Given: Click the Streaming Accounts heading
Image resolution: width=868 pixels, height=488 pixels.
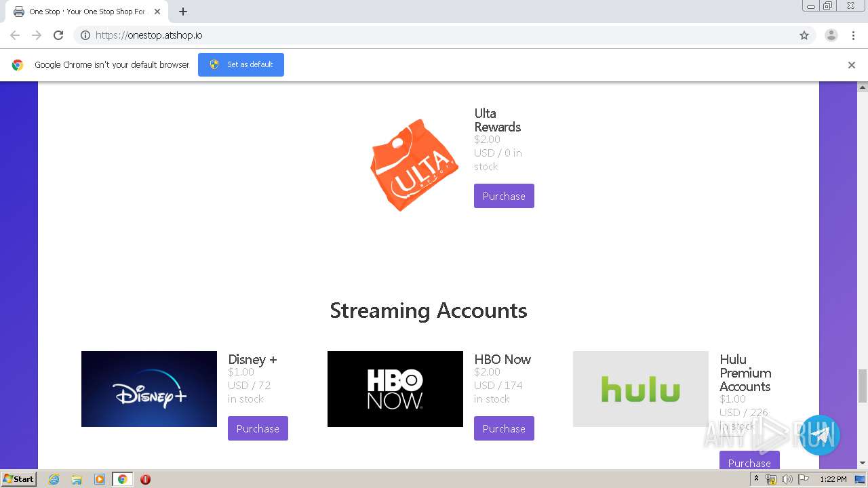Looking at the screenshot, I should point(429,310).
